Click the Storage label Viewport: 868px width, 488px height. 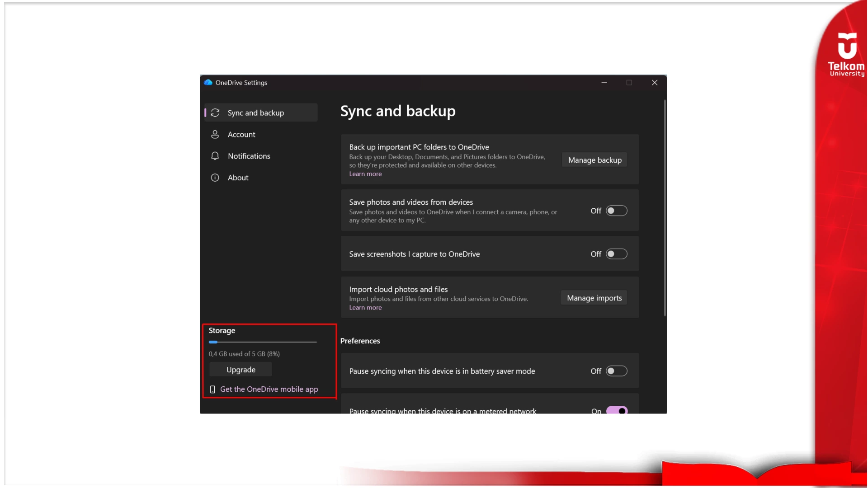pyautogui.click(x=222, y=330)
